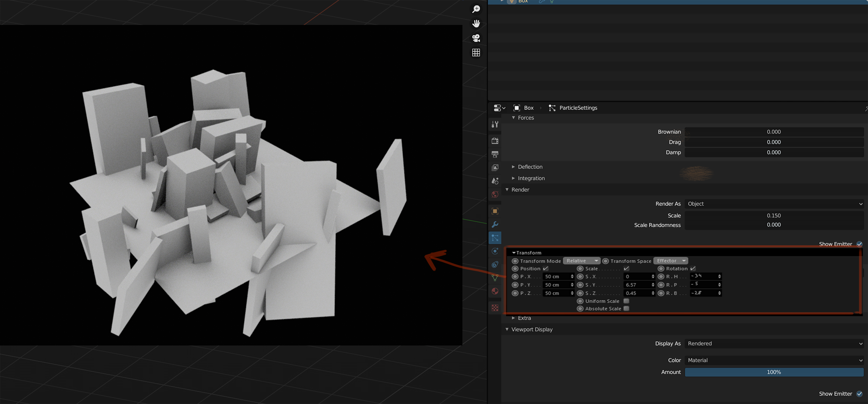The image size is (868, 404).
Task: Click the Scale 0.150 value field
Action: pos(774,215)
